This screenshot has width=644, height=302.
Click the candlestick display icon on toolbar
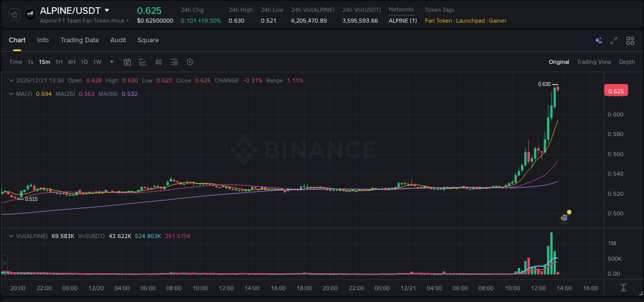(158, 61)
